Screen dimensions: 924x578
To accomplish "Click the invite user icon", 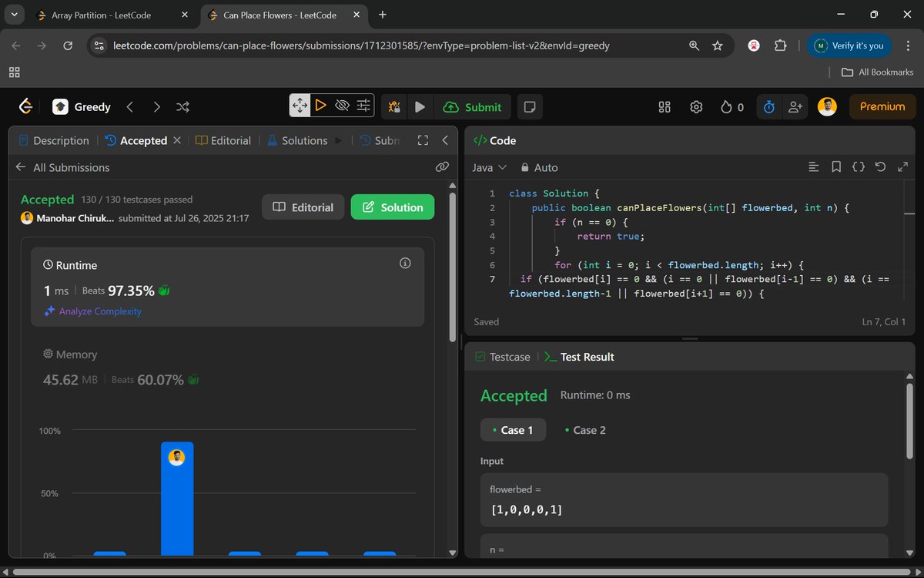I will click(x=795, y=107).
